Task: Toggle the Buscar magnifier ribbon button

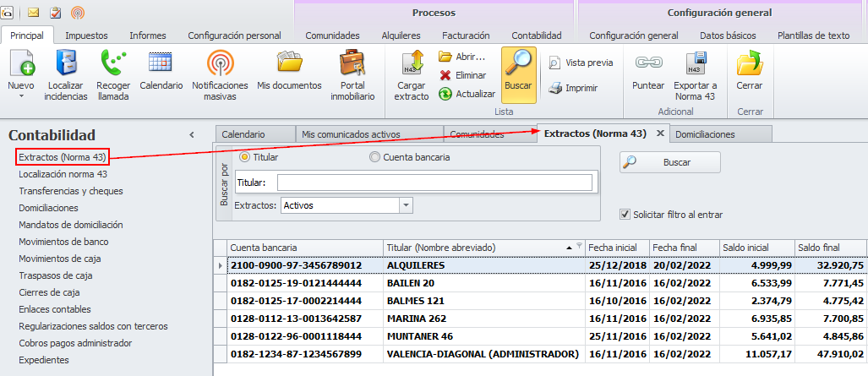Action: point(519,74)
